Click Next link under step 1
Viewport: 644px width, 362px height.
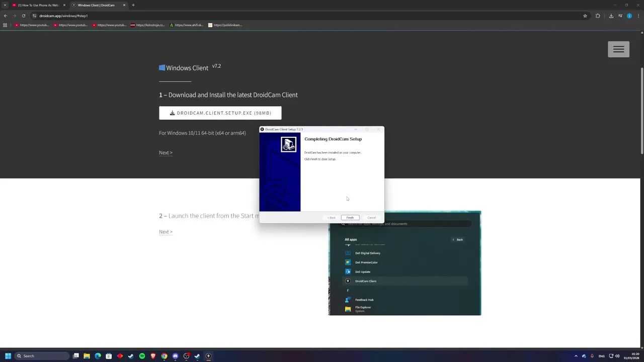click(x=166, y=153)
